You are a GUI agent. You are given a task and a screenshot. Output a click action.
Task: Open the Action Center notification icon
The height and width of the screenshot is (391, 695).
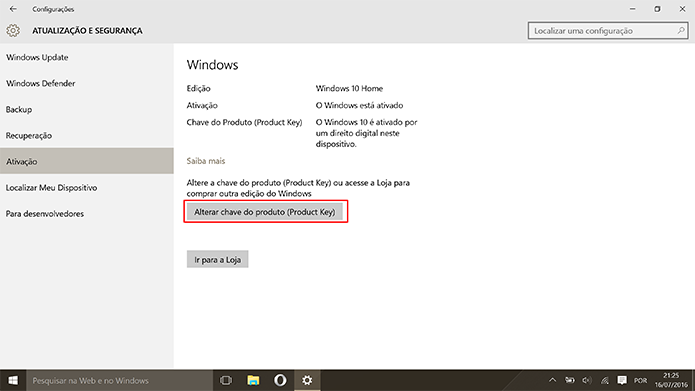click(622, 380)
